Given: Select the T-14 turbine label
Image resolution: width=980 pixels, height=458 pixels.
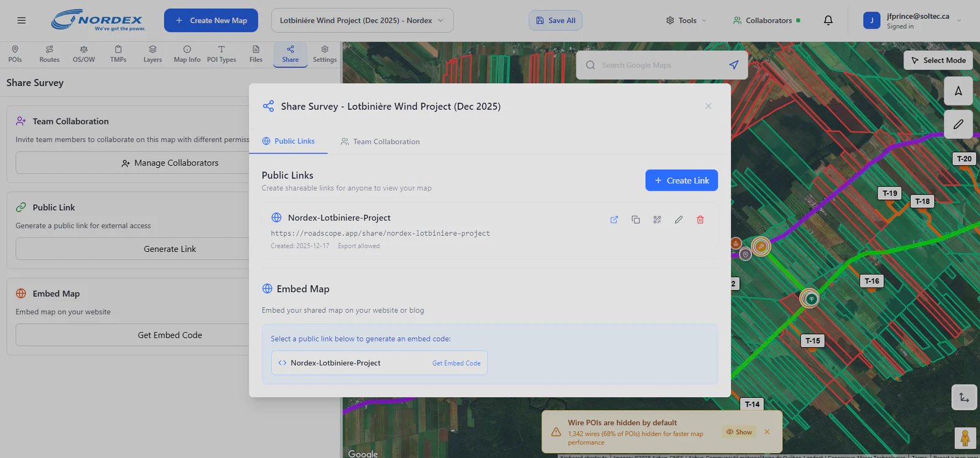Looking at the screenshot, I should click(752, 404).
